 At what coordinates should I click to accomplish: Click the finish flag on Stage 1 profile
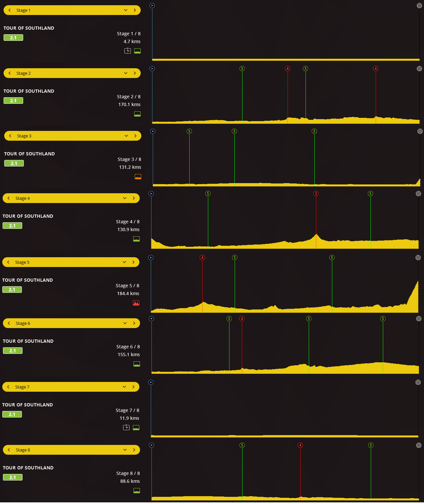[x=419, y=6]
